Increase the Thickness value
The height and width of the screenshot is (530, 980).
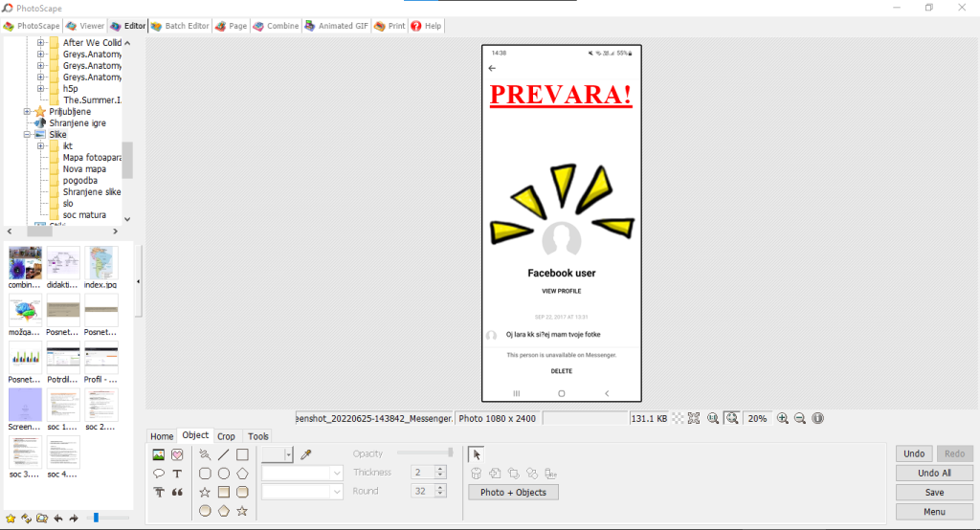pos(440,469)
